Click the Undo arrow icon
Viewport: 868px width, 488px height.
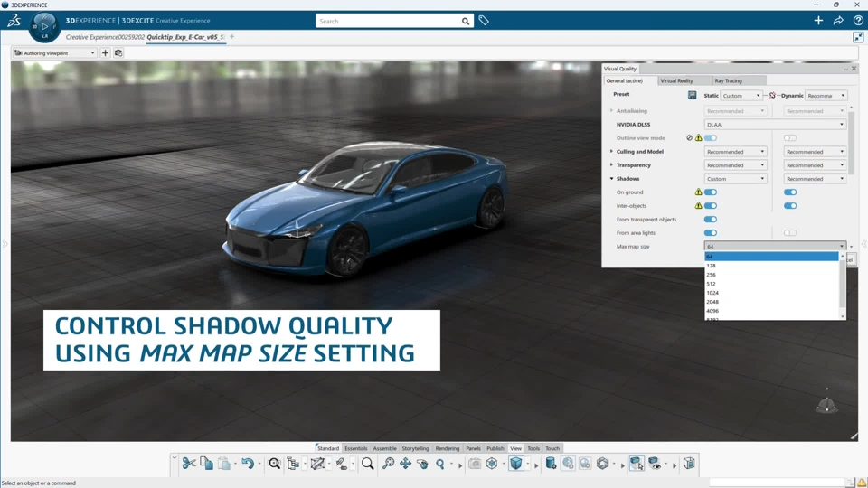pyautogui.click(x=247, y=464)
